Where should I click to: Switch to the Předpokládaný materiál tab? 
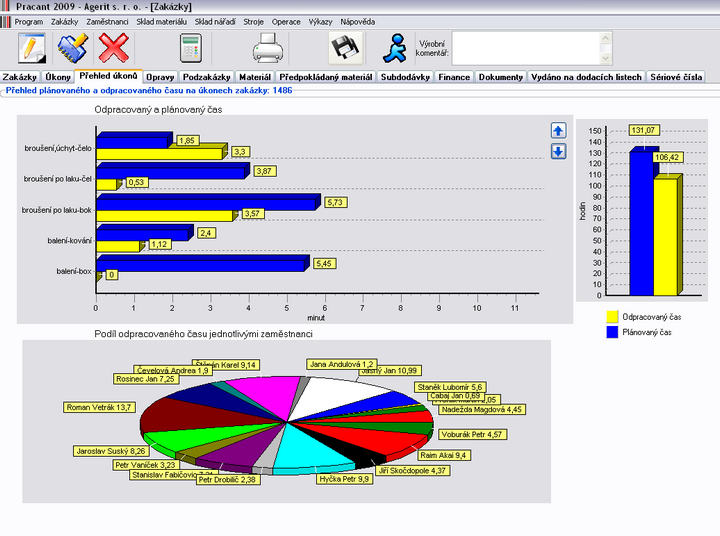[326, 77]
